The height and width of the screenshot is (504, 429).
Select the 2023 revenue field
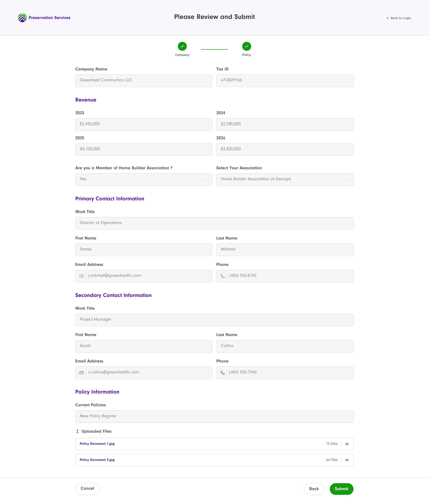point(144,124)
